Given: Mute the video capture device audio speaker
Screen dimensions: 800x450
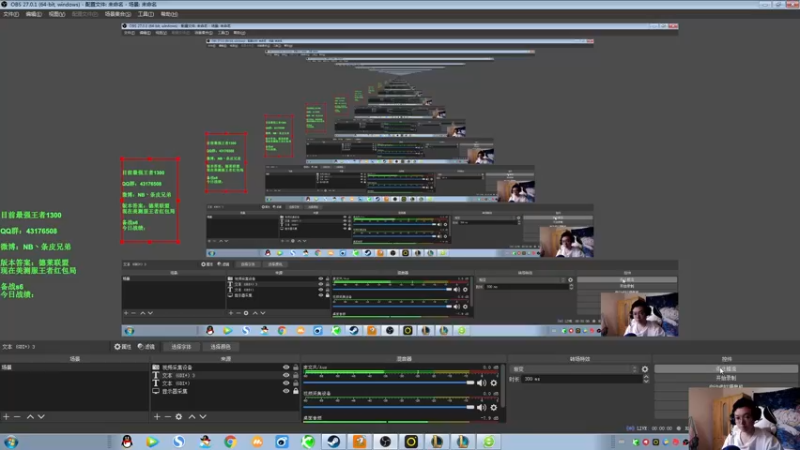Looking at the screenshot, I should [481, 407].
